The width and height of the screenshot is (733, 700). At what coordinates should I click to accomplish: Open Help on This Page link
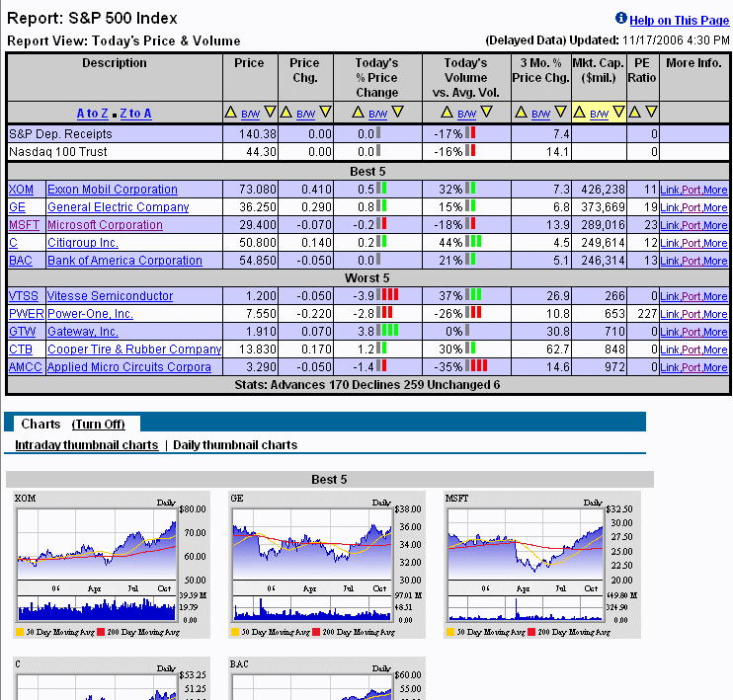click(679, 20)
